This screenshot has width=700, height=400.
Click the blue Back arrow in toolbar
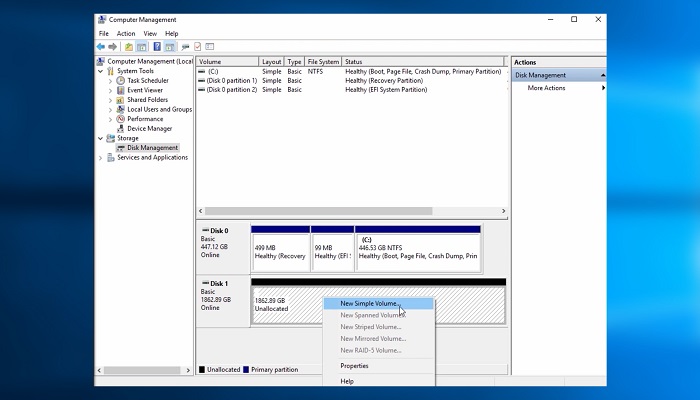[x=101, y=46]
